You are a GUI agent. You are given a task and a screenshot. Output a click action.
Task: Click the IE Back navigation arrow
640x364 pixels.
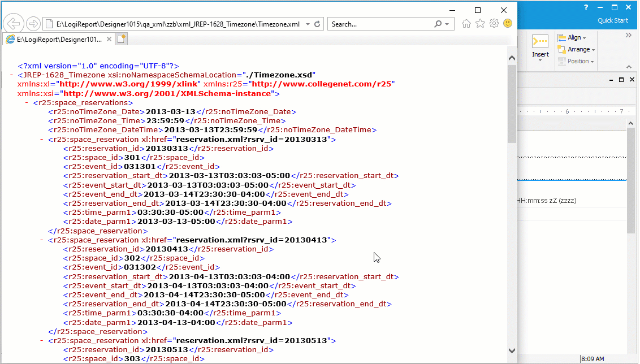pos(14,24)
